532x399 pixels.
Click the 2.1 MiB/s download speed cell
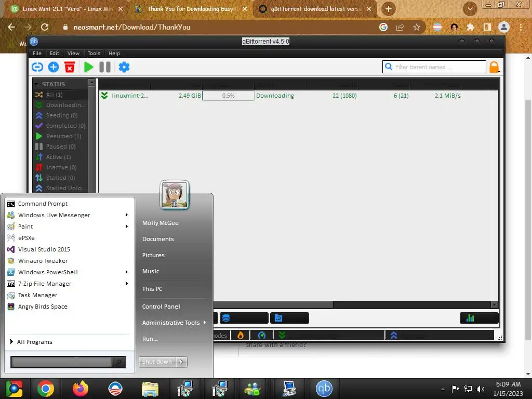tap(447, 96)
